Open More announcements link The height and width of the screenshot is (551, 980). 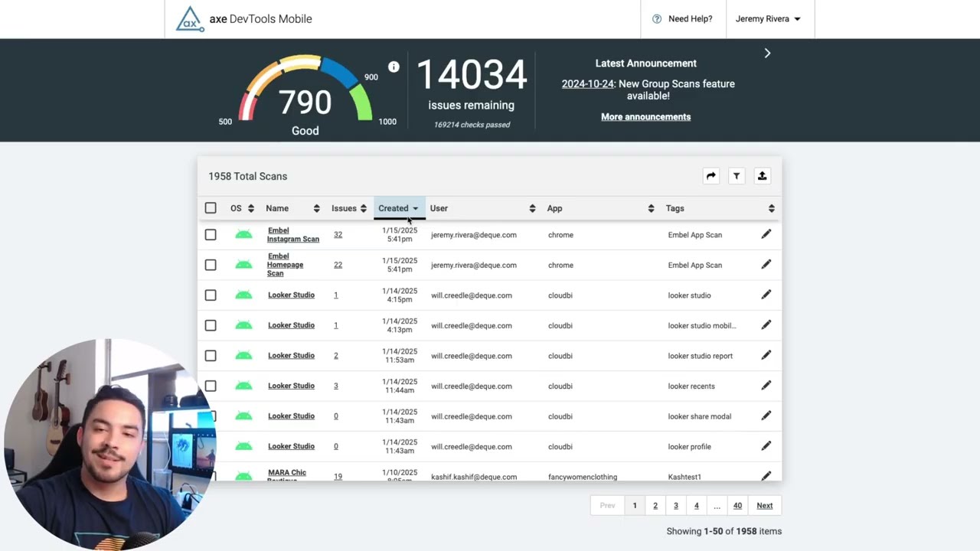click(x=646, y=117)
